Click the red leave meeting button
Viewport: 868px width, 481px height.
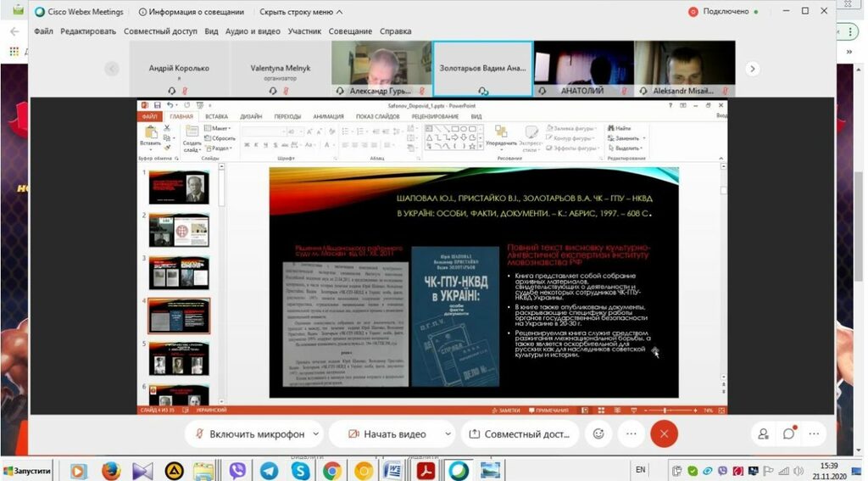[664, 433]
